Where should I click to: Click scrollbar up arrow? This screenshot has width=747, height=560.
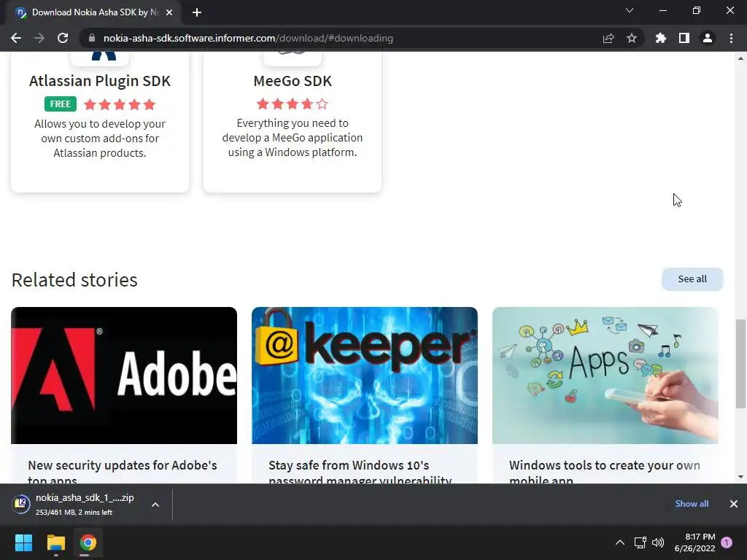[740, 58]
